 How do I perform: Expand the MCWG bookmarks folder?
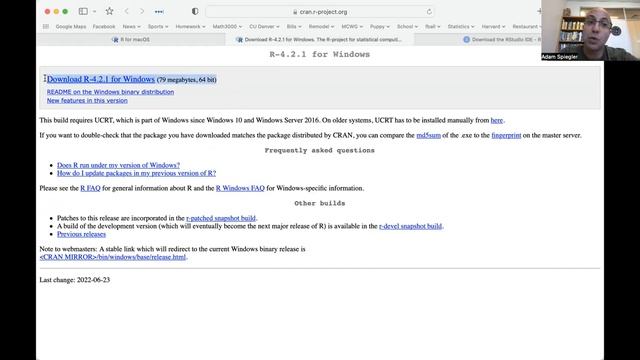(352, 27)
